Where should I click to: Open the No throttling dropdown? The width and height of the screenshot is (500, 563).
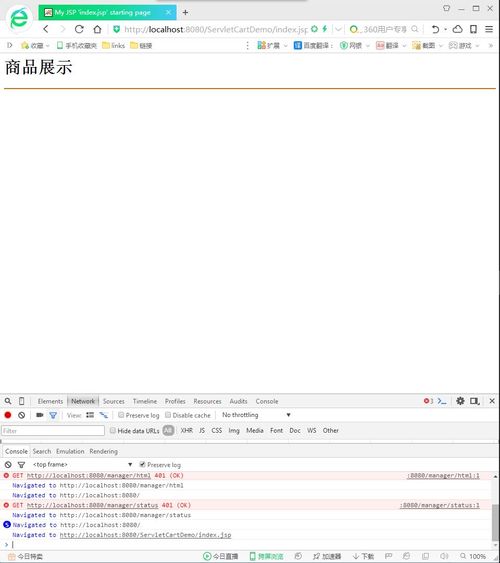(256, 415)
